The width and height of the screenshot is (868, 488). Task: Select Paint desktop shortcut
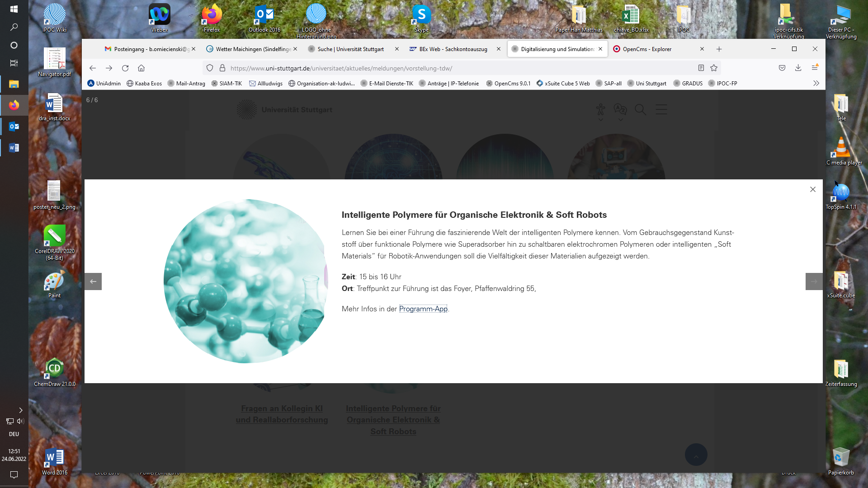pos(55,285)
